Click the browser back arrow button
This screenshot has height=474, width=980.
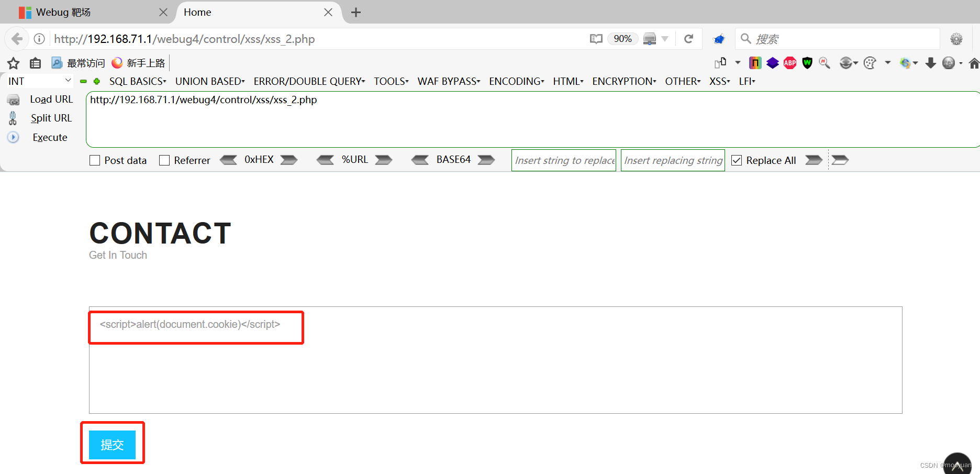click(x=17, y=39)
